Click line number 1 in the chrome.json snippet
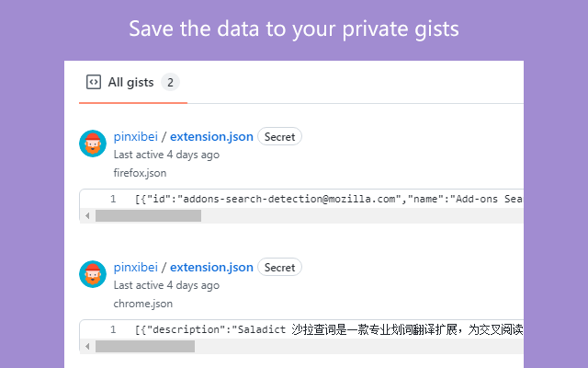This screenshot has height=368, width=588. pos(113,329)
